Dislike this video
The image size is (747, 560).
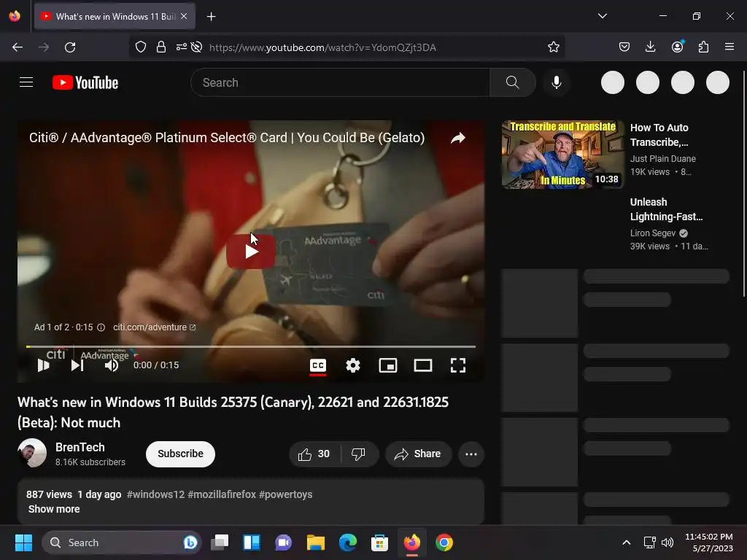pos(358,454)
